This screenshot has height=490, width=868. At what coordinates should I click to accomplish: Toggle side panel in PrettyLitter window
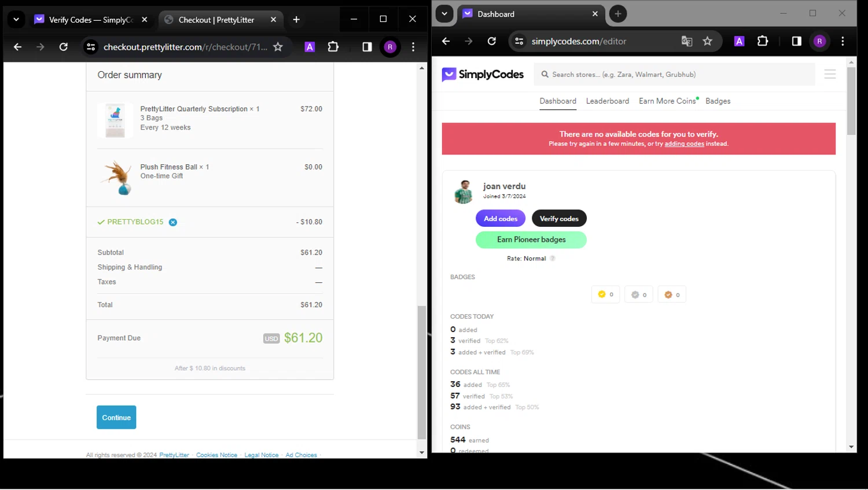coord(367,47)
